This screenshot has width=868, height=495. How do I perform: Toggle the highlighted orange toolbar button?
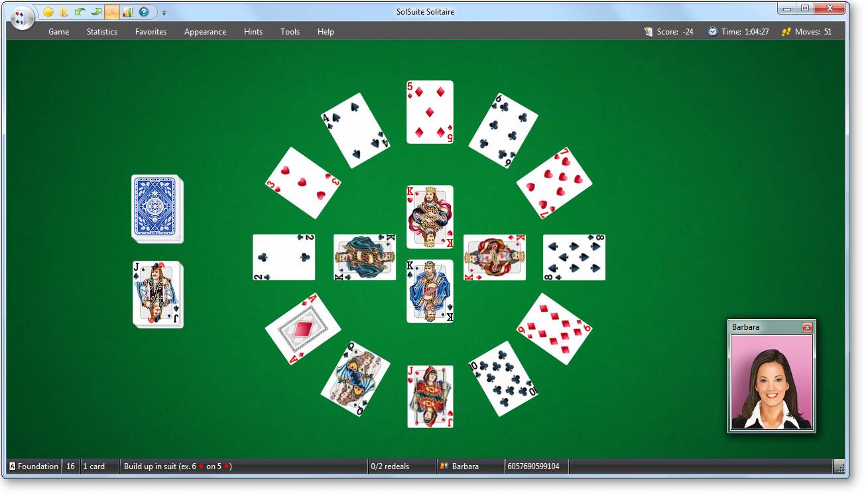tap(111, 12)
